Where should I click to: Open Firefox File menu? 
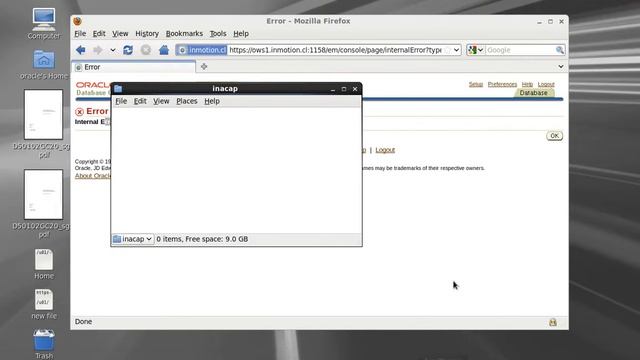pyautogui.click(x=80, y=33)
